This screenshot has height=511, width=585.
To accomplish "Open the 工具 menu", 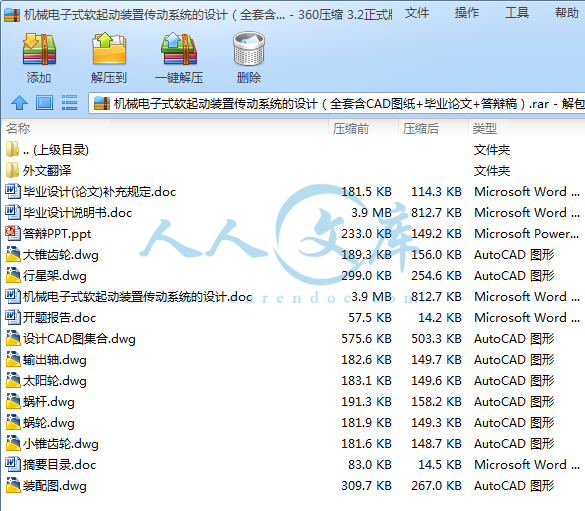I will (517, 13).
